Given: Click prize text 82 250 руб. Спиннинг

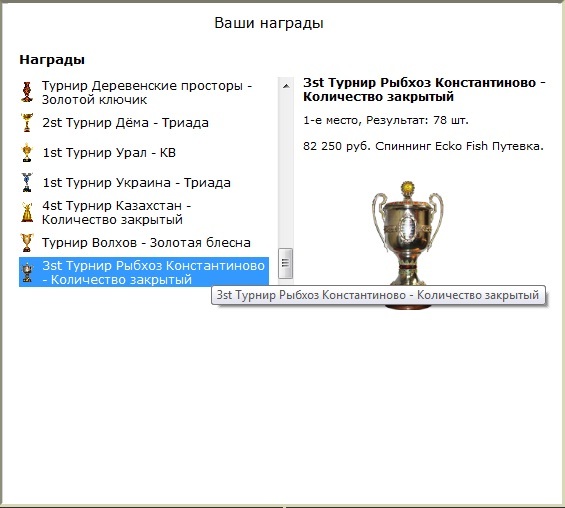Looking at the screenshot, I should point(423,146).
